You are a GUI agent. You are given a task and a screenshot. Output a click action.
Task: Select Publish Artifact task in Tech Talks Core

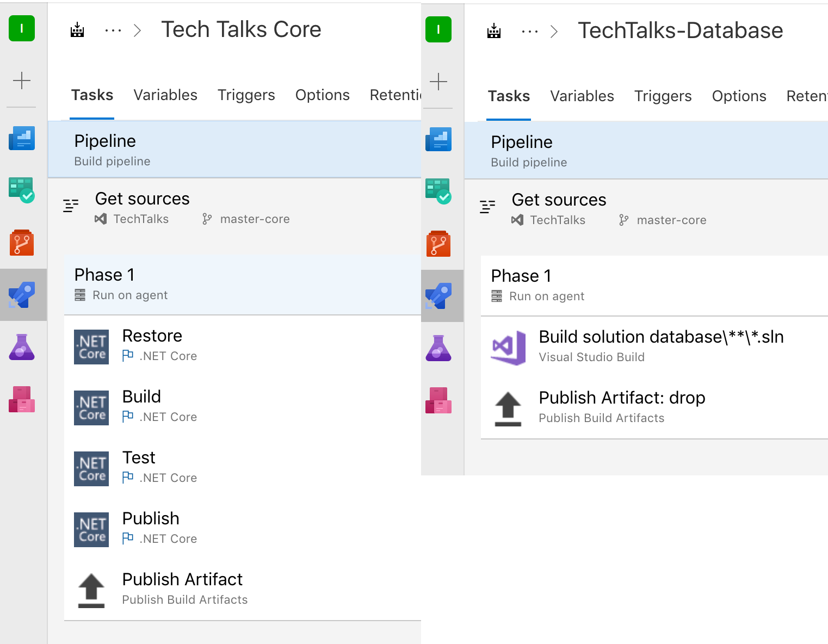tap(243, 590)
